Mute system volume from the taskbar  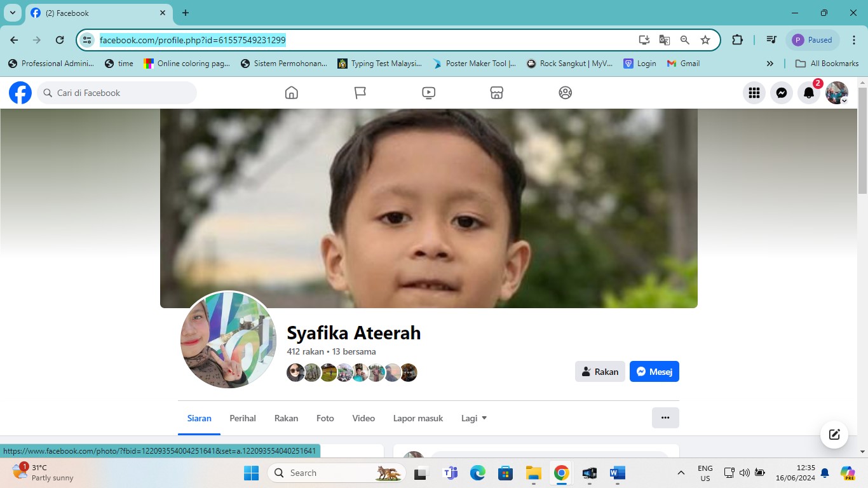pos(744,473)
